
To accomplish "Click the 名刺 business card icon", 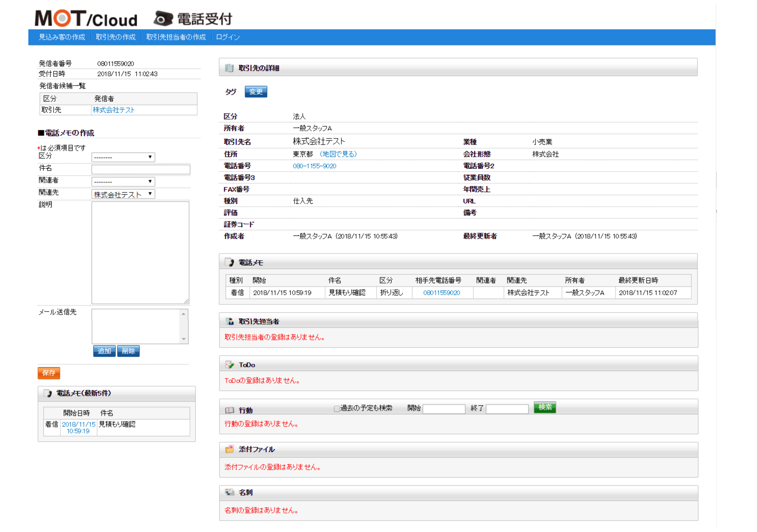I will click(229, 492).
